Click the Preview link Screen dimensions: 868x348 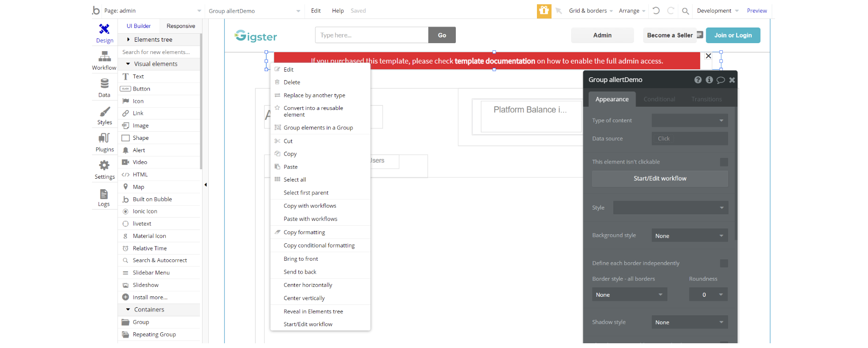coord(757,10)
